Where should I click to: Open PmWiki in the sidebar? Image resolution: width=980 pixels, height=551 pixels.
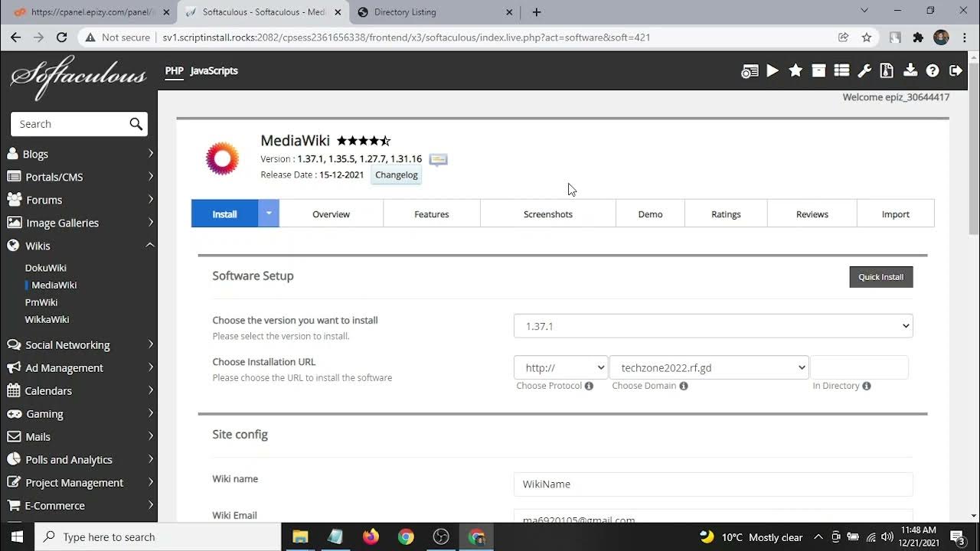pyautogui.click(x=41, y=302)
